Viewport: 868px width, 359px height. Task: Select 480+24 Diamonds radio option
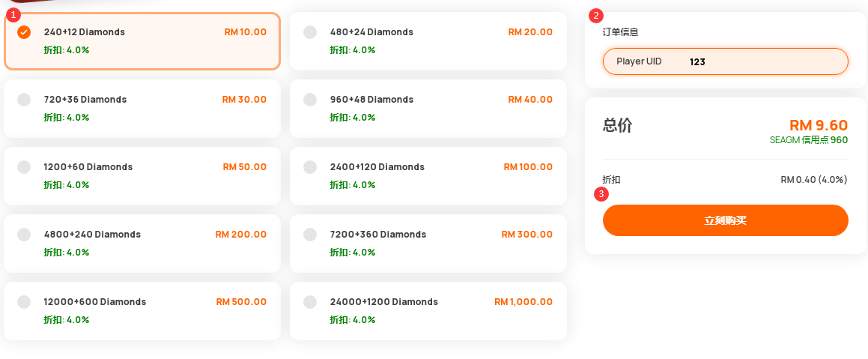[310, 32]
